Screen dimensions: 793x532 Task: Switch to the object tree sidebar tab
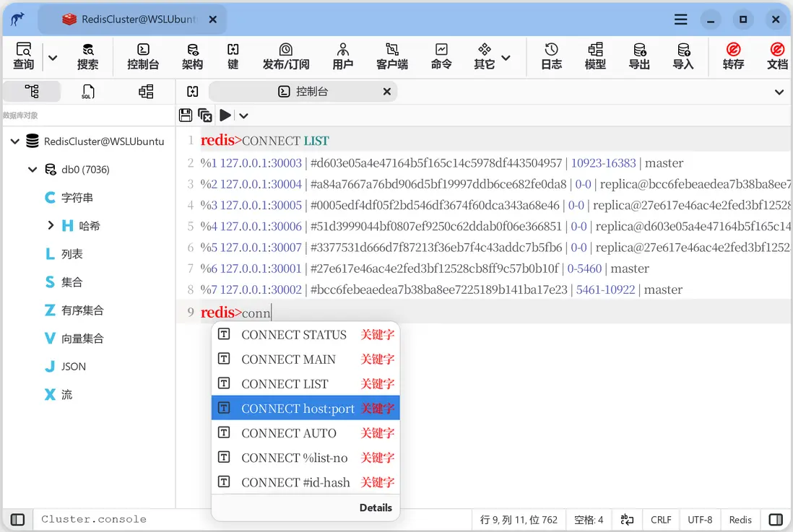pyautogui.click(x=32, y=92)
